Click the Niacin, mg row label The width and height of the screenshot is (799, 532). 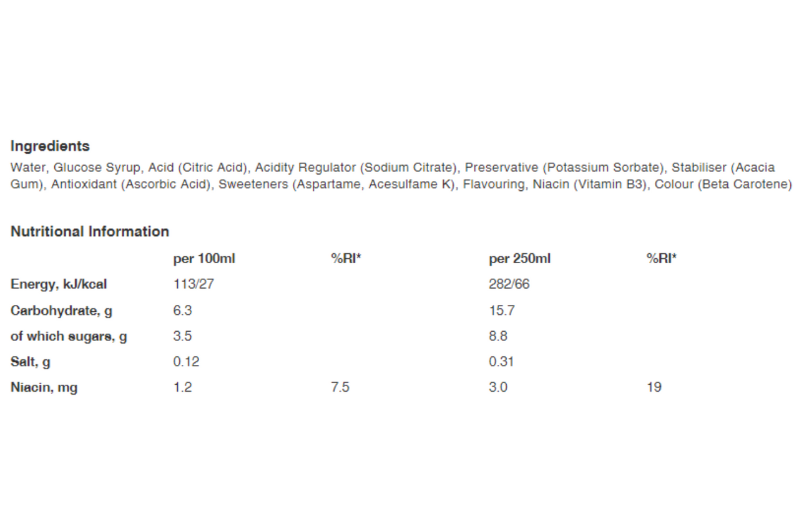point(44,388)
